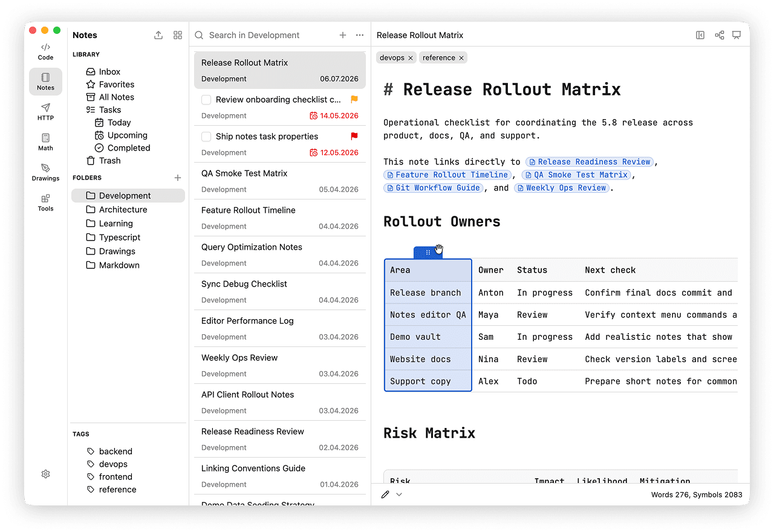Image resolution: width=774 pixels, height=532 pixels.
Task: Click the Area table header cell
Action: (x=428, y=270)
